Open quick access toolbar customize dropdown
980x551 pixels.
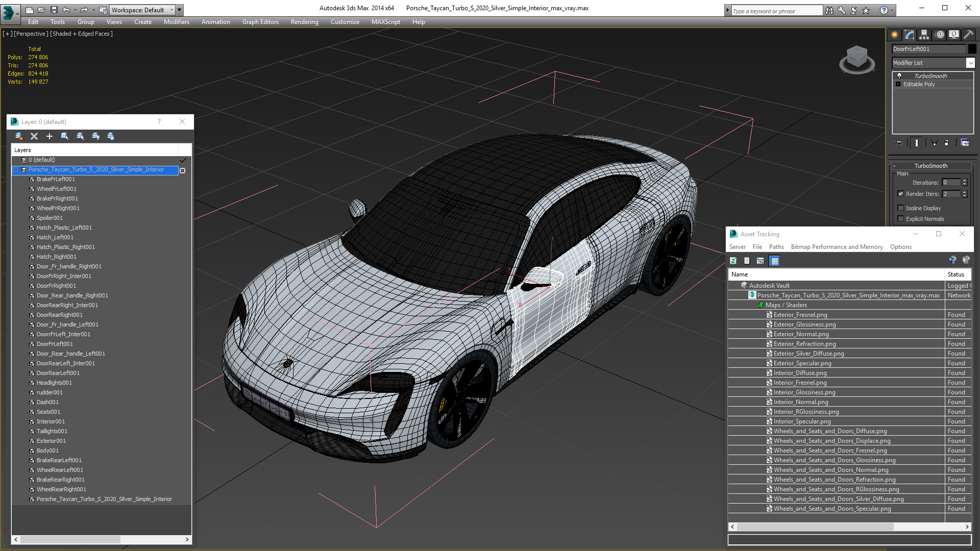(x=179, y=10)
